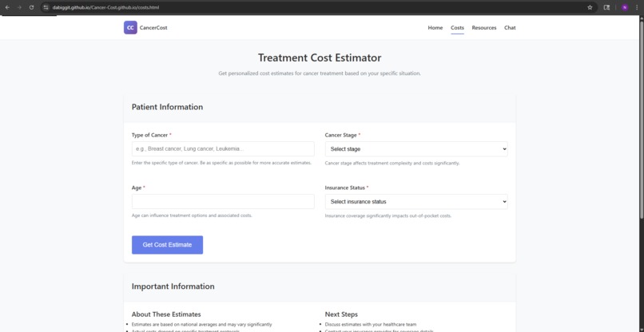
Task: Open the Resources nav link
Action: [484, 28]
